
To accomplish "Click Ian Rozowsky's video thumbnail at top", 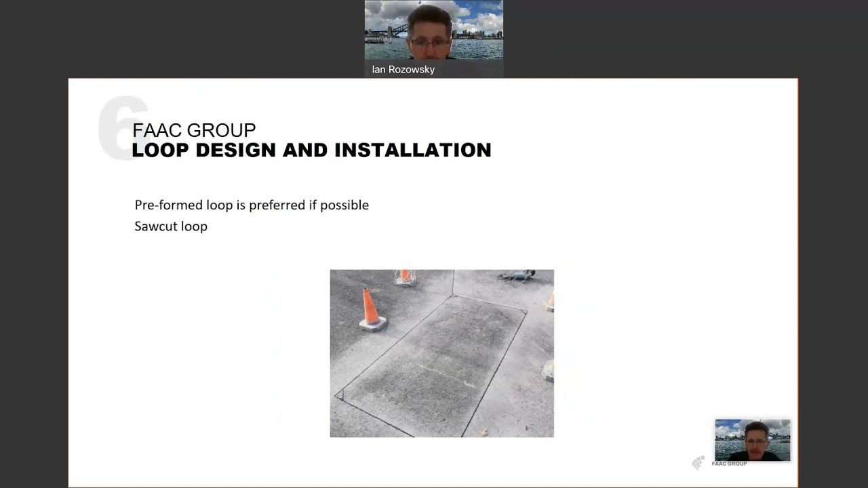I will (x=434, y=39).
